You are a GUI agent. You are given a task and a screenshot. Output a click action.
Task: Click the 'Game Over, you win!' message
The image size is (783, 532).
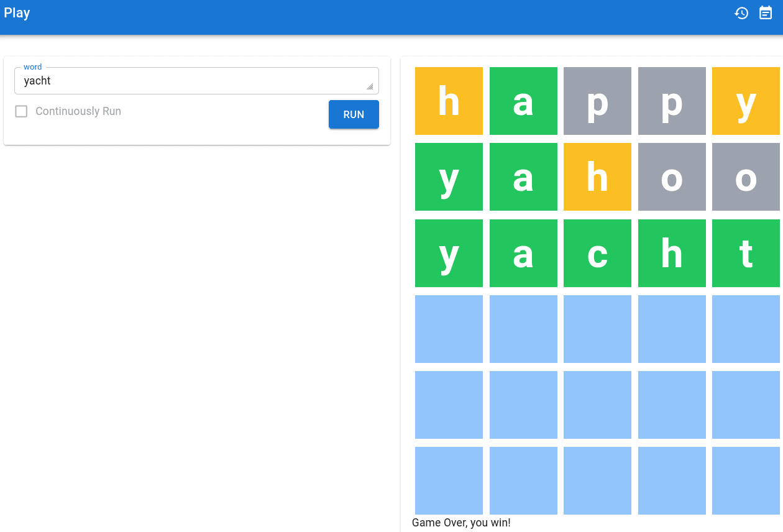click(461, 523)
